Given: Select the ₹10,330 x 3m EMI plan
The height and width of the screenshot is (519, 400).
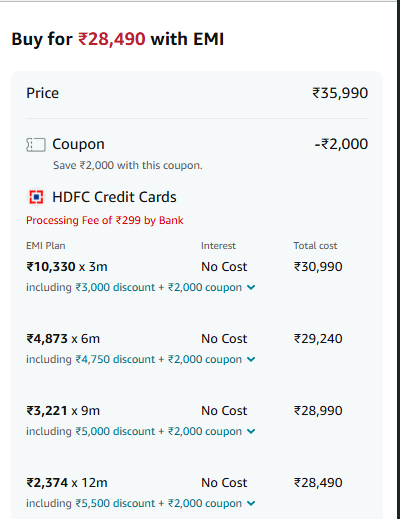Looking at the screenshot, I should click(67, 267).
